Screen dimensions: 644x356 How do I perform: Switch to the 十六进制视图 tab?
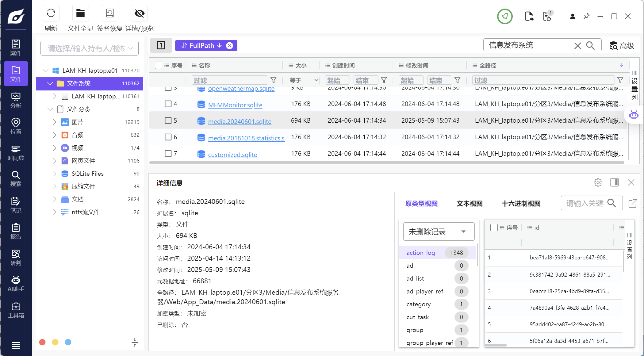(521, 204)
